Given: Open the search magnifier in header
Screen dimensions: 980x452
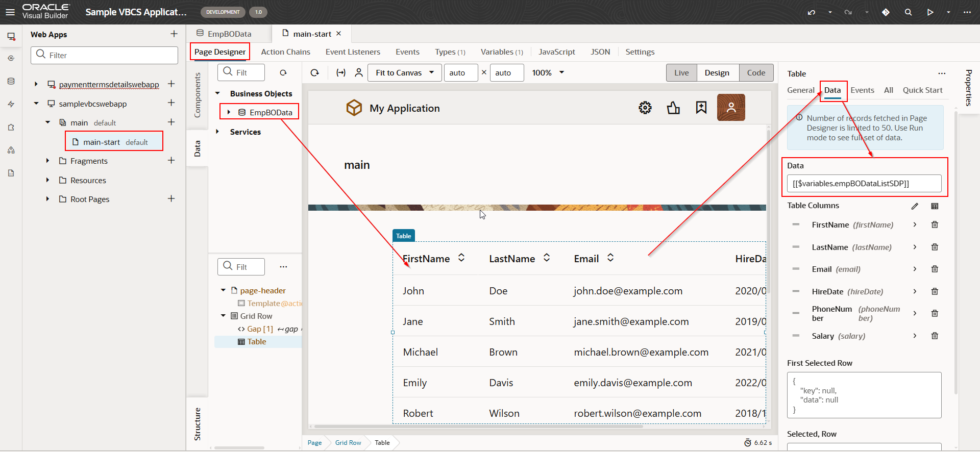Looking at the screenshot, I should coord(908,12).
